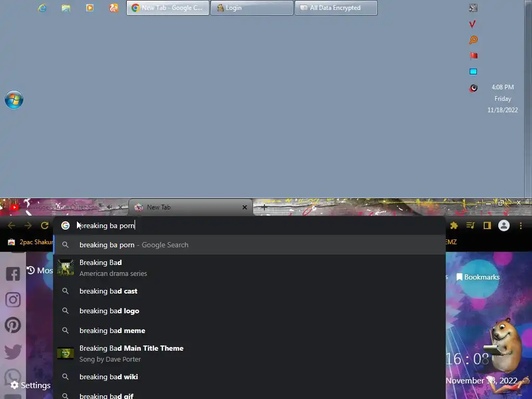Go back with the Chrome back arrow
532x399 pixels.
coord(11,225)
